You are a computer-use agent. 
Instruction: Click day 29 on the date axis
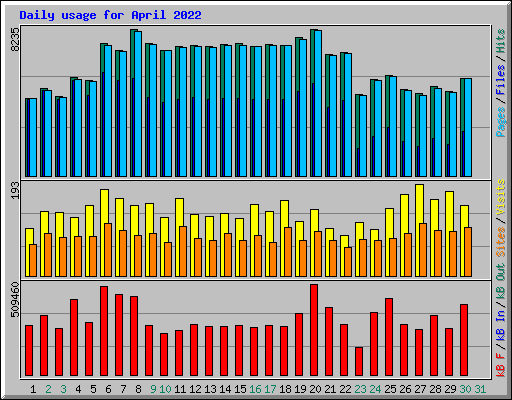[x=450, y=389]
